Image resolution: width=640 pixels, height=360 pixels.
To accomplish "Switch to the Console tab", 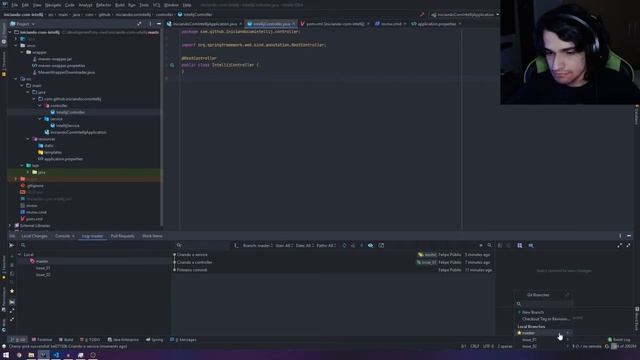I will 62,236.
